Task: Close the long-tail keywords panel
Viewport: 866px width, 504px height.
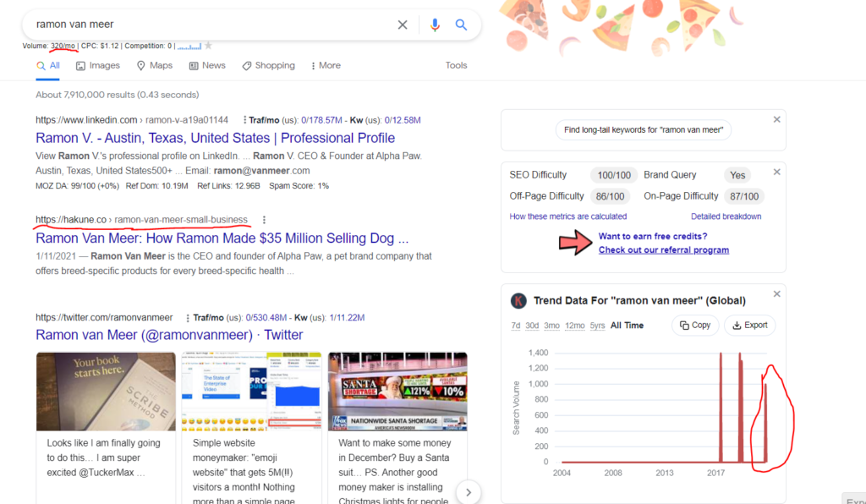Action: click(x=776, y=120)
